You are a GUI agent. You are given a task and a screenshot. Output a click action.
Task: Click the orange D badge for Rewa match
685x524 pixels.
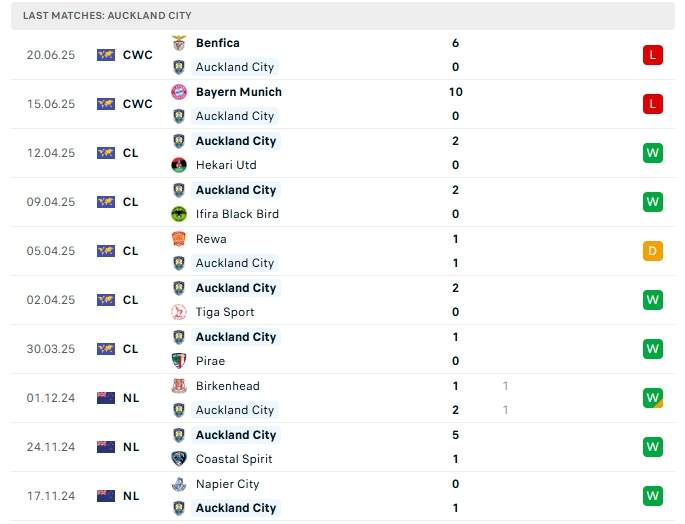pyautogui.click(x=653, y=251)
